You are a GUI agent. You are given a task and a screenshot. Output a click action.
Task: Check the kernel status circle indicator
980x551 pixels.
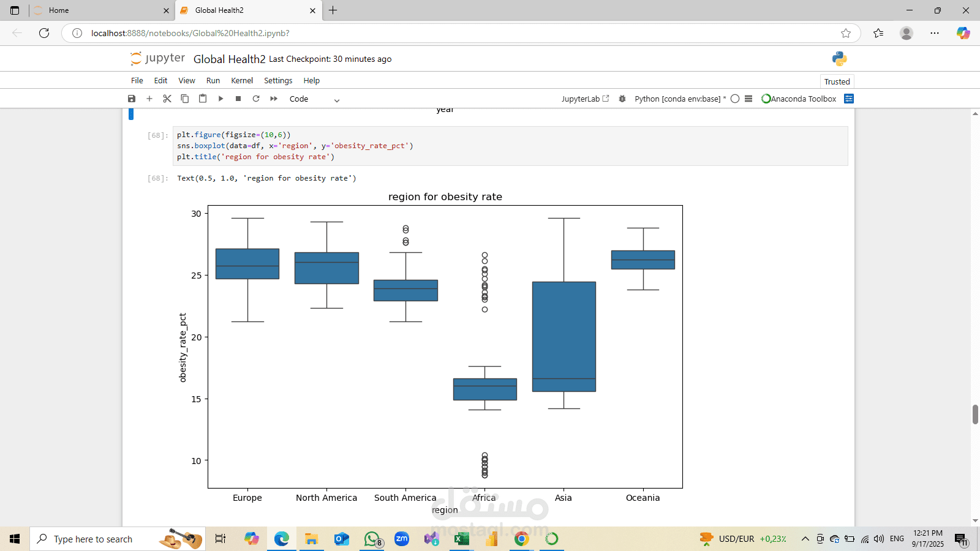click(735, 99)
